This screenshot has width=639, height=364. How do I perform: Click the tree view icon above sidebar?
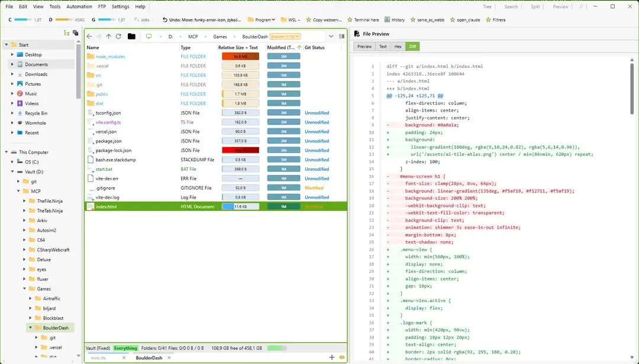point(66,33)
